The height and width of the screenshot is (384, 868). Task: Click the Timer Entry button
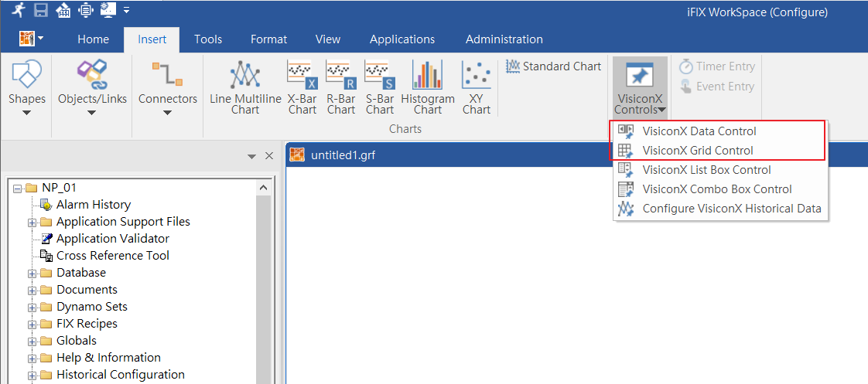click(x=717, y=66)
